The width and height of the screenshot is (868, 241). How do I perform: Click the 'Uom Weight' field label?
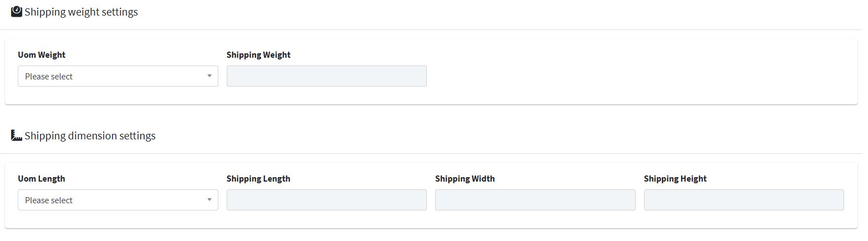[42, 55]
